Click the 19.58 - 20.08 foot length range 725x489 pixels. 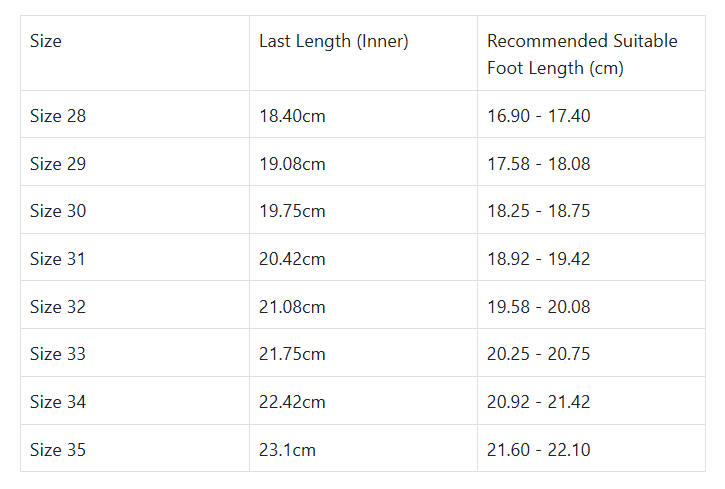tap(538, 307)
